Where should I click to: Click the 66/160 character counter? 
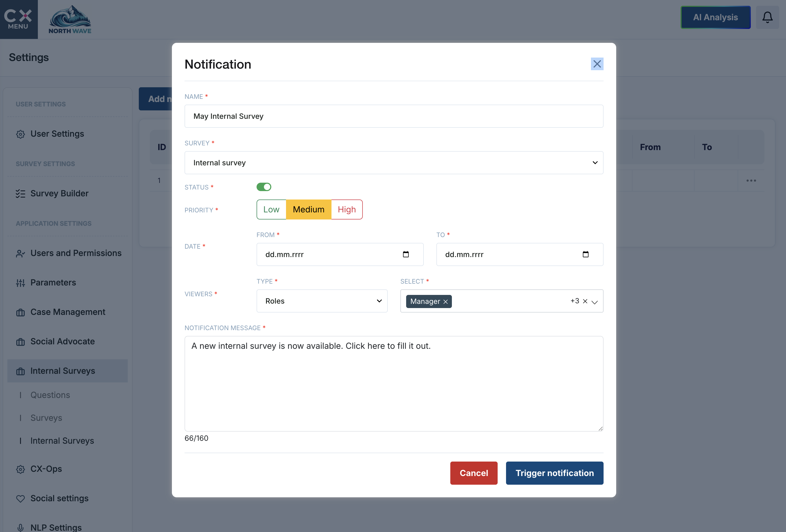click(x=197, y=438)
